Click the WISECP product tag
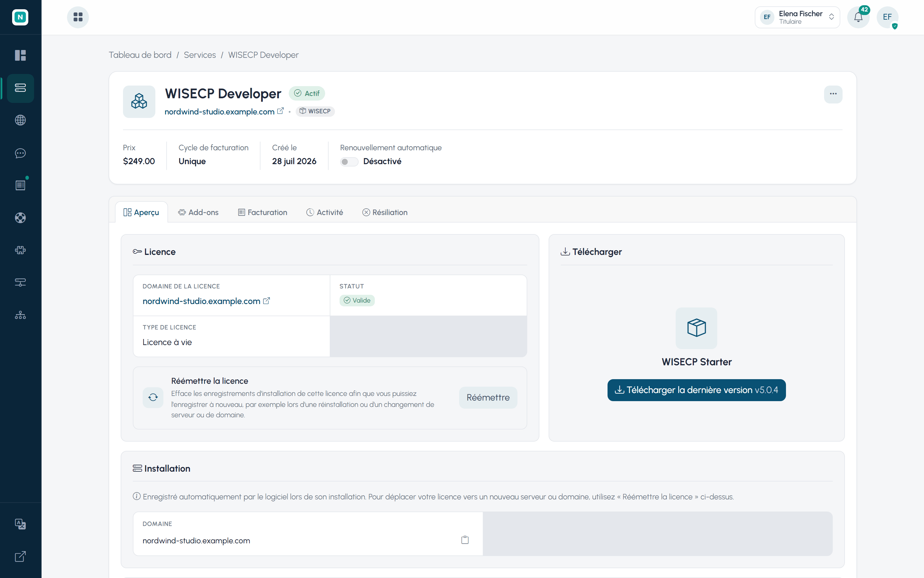 point(315,111)
